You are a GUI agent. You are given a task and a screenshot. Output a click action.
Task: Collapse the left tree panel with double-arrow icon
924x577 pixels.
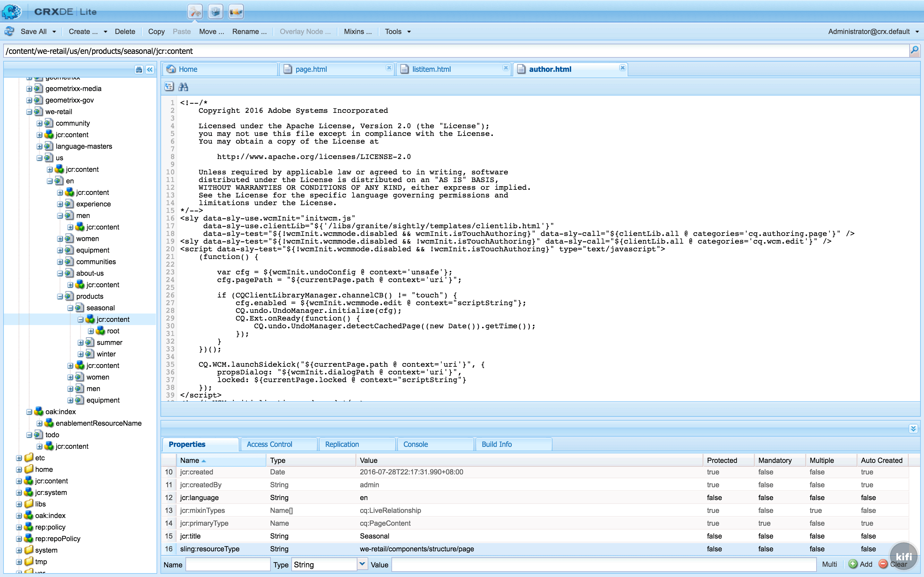coord(150,70)
